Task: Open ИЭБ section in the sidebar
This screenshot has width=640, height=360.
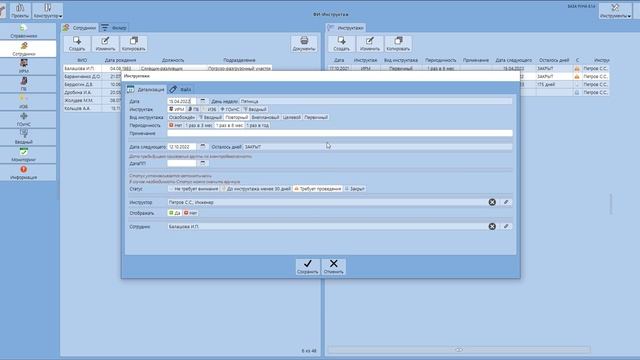Action: pyautogui.click(x=24, y=102)
